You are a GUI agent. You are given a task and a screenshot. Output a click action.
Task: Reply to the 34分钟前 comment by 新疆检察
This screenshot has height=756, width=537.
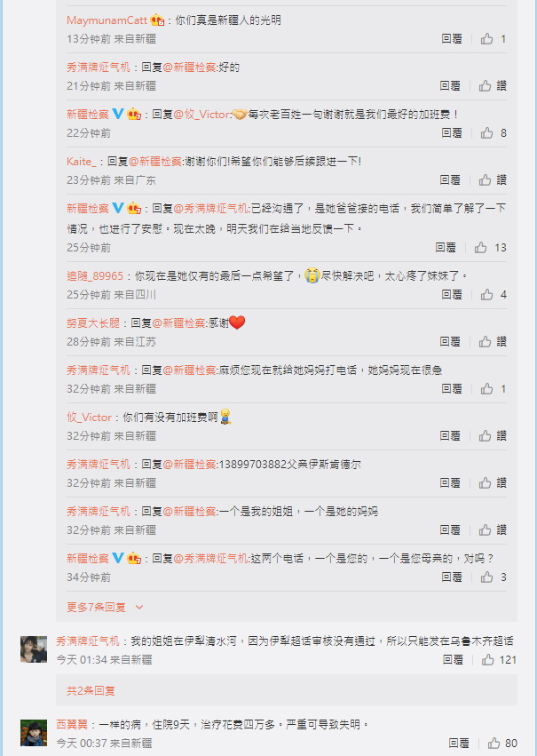click(x=452, y=577)
